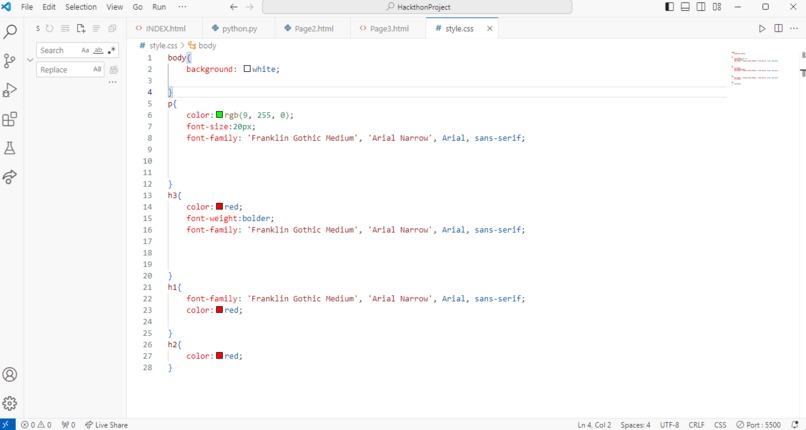Switch to the python.py tab

pyautogui.click(x=234, y=28)
